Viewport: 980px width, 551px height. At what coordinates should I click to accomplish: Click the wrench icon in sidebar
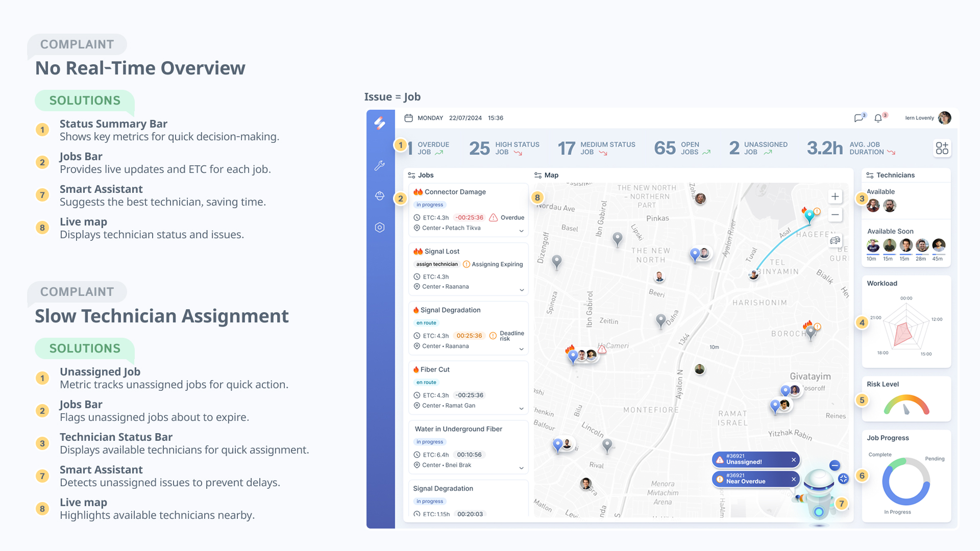coord(379,166)
